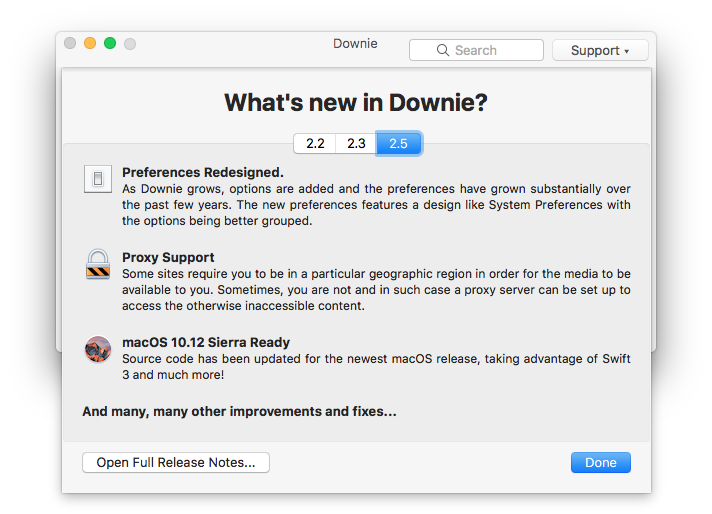Focus the Search input field
Screen dimensions: 712x514
(476, 50)
